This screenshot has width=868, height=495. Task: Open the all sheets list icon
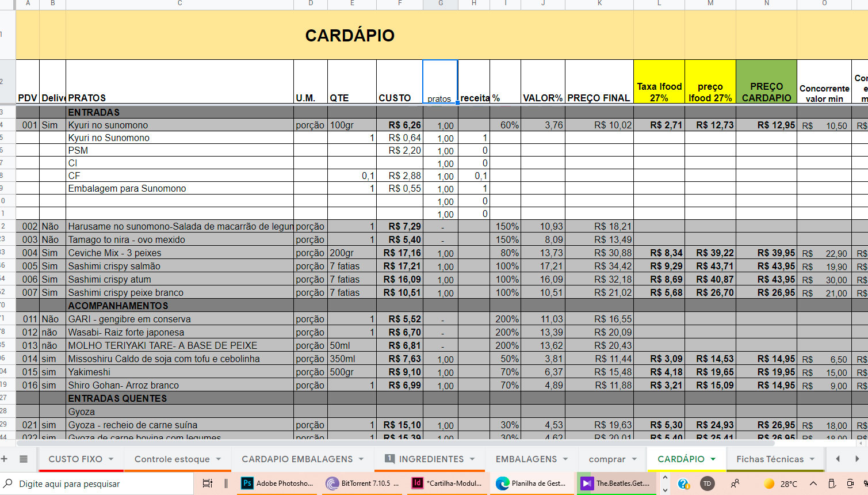pyautogui.click(x=24, y=459)
